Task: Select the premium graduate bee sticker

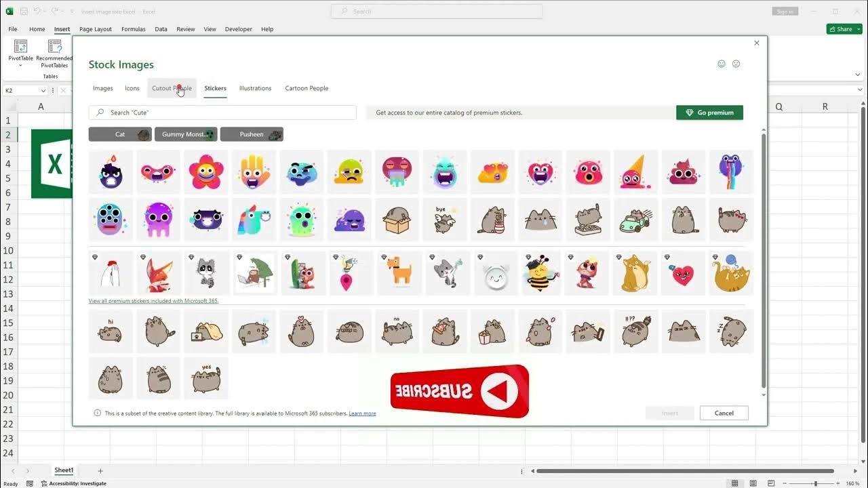Action: (x=540, y=272)
